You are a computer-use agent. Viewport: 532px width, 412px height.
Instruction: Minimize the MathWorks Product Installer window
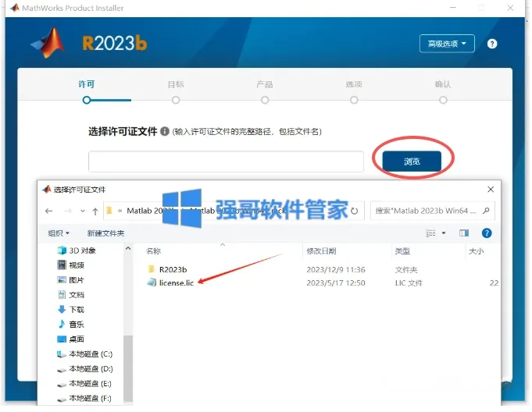[x=452, y=8]
